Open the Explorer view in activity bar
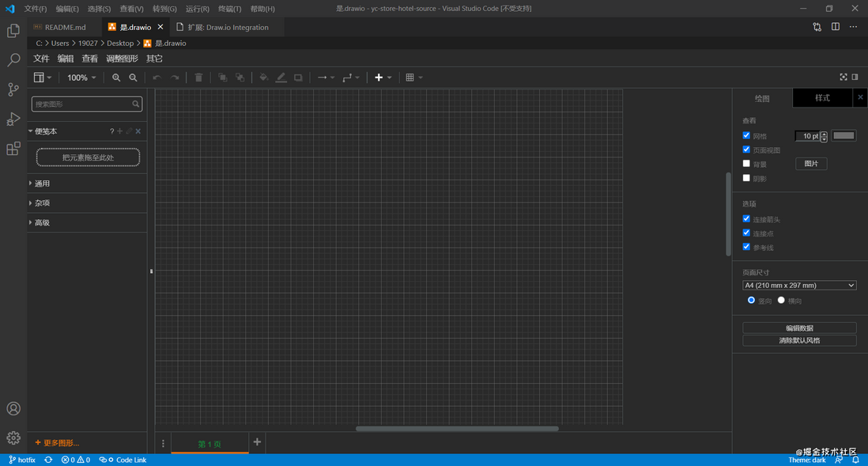Viewport: 868px width, 466px height. [x=13, y=31]
